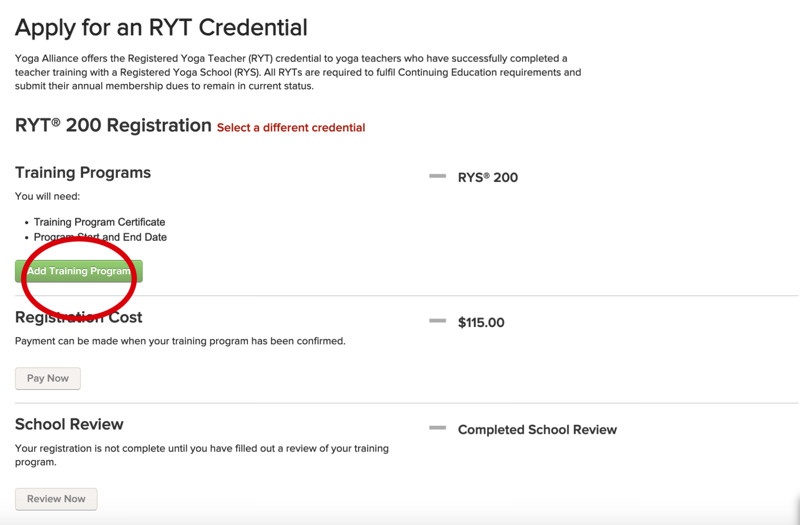Click the dash icon beside RYS 200
The height and width of the screenshot is (525, 800).
[437, 176]
